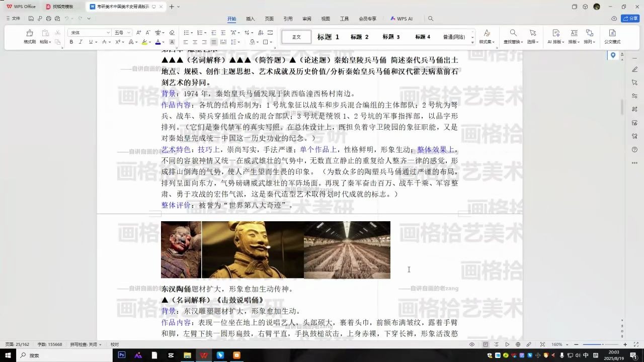Open the line spacing dropdown
Image resolution: width=644 pixels, height=362 pixels.
239,42
